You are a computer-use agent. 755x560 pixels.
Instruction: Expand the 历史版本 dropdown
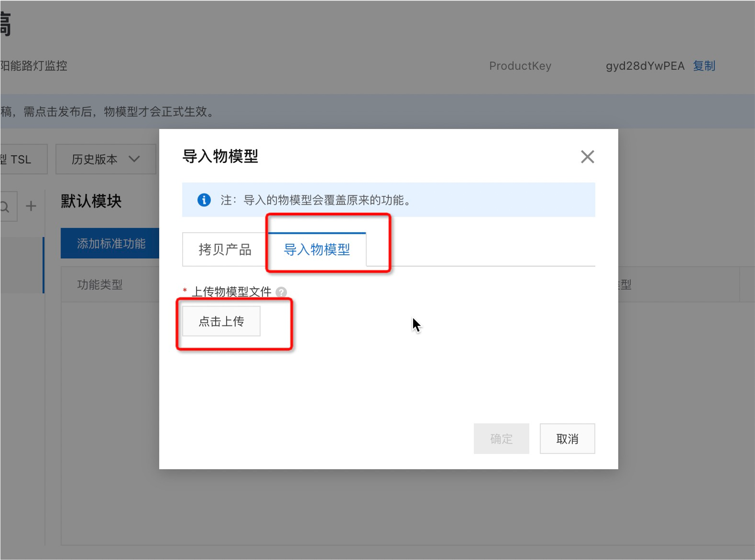point(106,159)
